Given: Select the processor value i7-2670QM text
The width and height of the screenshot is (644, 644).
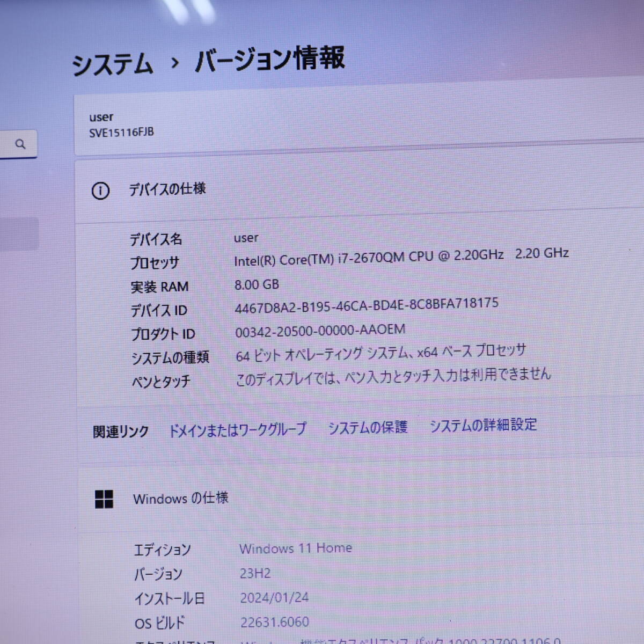Looking at the screenshot, I should click(401, 257).
